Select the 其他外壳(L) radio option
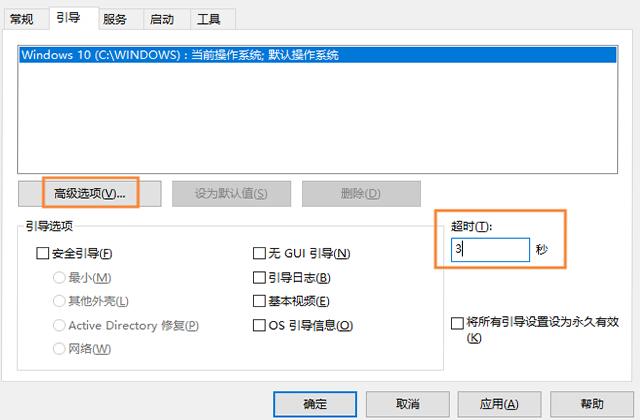Screen dimensions: 640x420 pyautogui.click(x=59, y=301)
